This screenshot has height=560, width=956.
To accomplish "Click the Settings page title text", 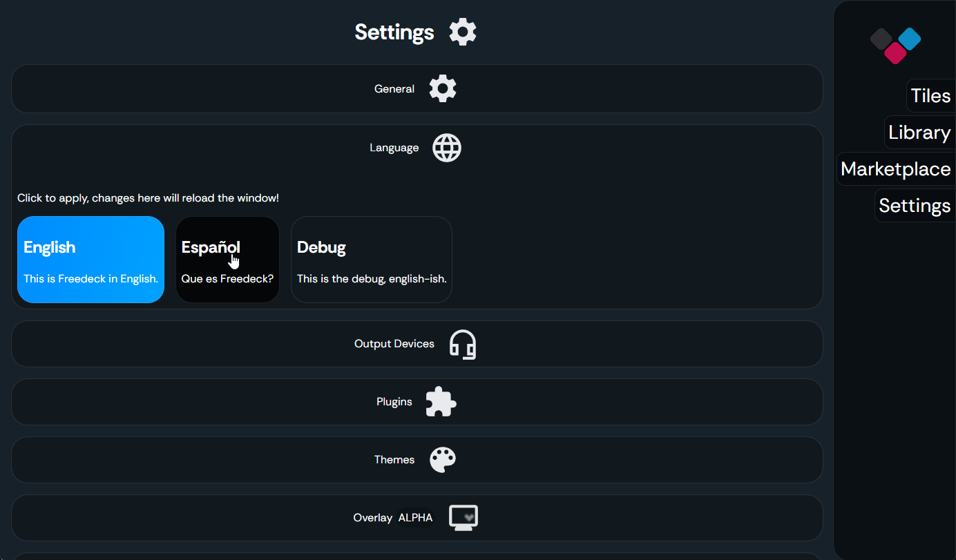I will (x=394, y=32).
